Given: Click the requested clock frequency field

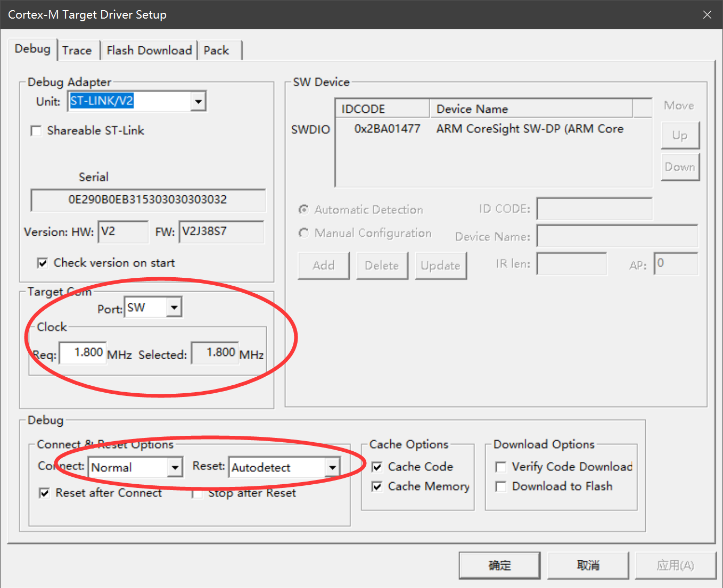Looking at the screenshot, I should [83, 353].
